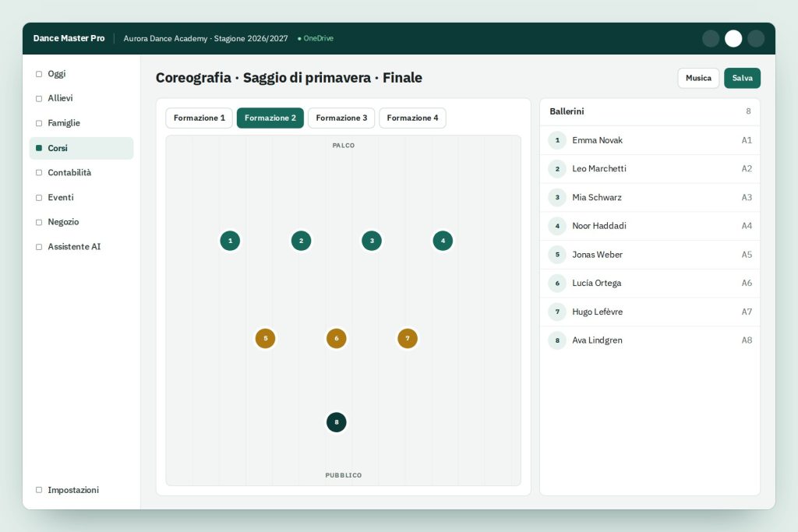Click the third circle in the header

(756, 39)
